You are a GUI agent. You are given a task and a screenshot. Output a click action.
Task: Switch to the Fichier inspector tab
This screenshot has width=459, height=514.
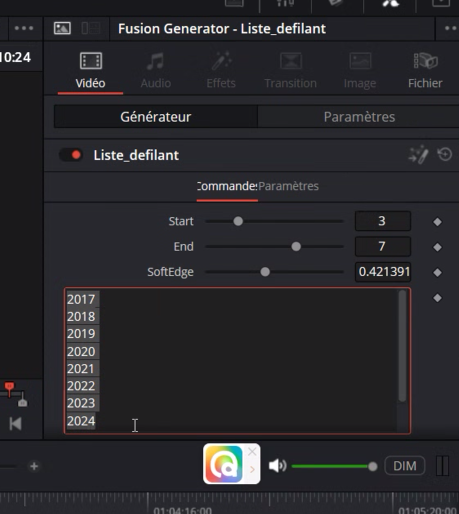(425, 71)
